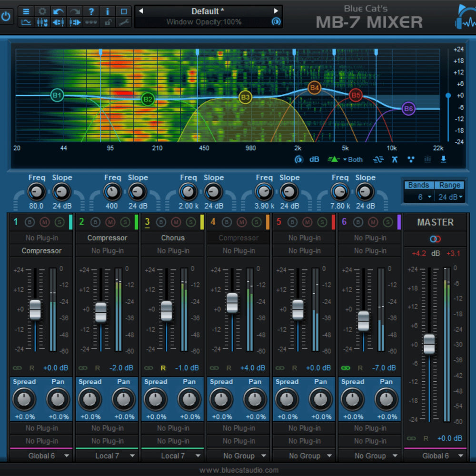Click the info icon in the toolbar
The image size is (476, 476).
(107, 11)
